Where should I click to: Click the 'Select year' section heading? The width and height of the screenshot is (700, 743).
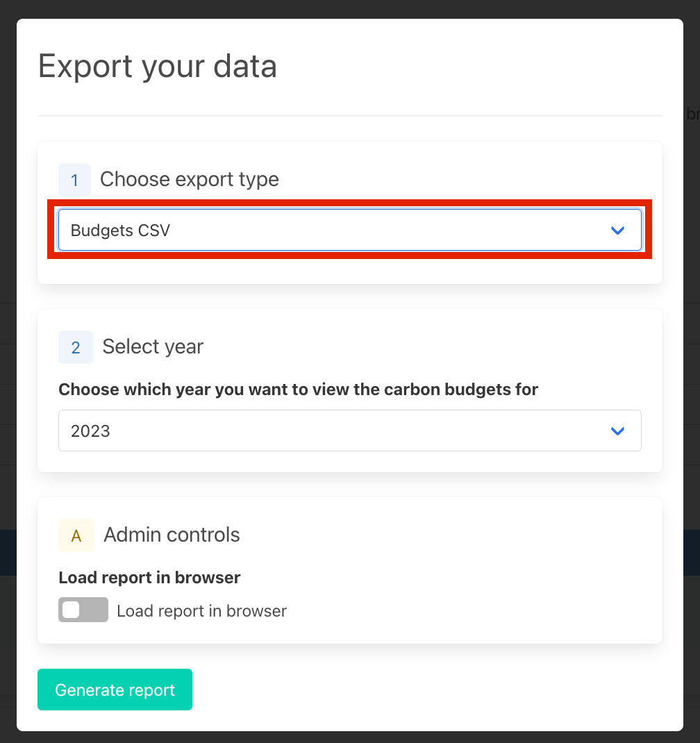[x=153, y=347]
